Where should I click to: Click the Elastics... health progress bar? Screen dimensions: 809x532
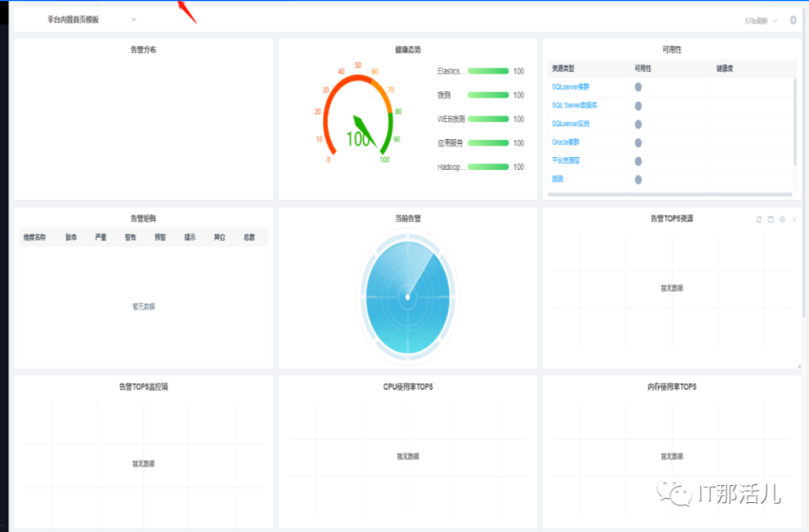(488, 71)
